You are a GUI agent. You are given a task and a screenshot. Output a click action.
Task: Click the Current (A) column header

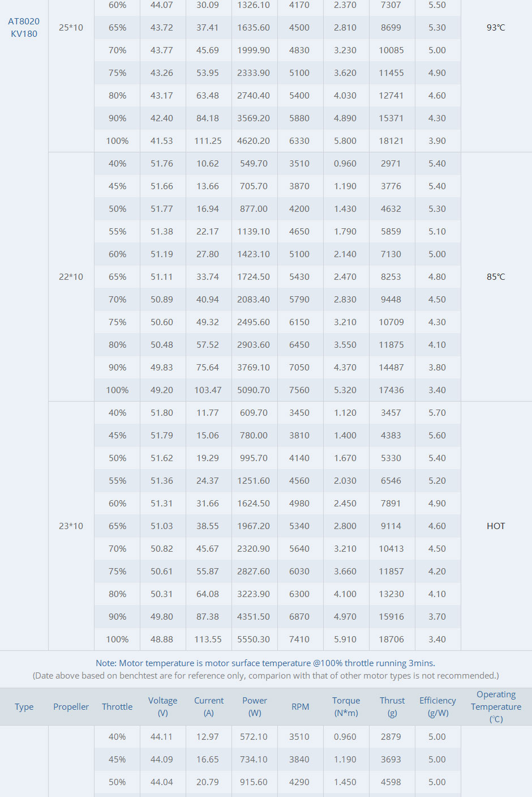[x=209, y=706]
